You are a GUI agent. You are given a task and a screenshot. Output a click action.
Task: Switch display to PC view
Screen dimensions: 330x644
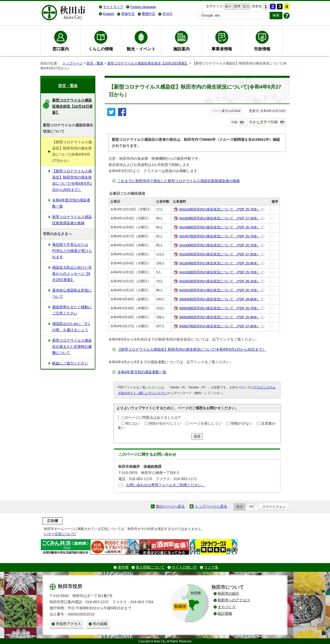(252, 507)
